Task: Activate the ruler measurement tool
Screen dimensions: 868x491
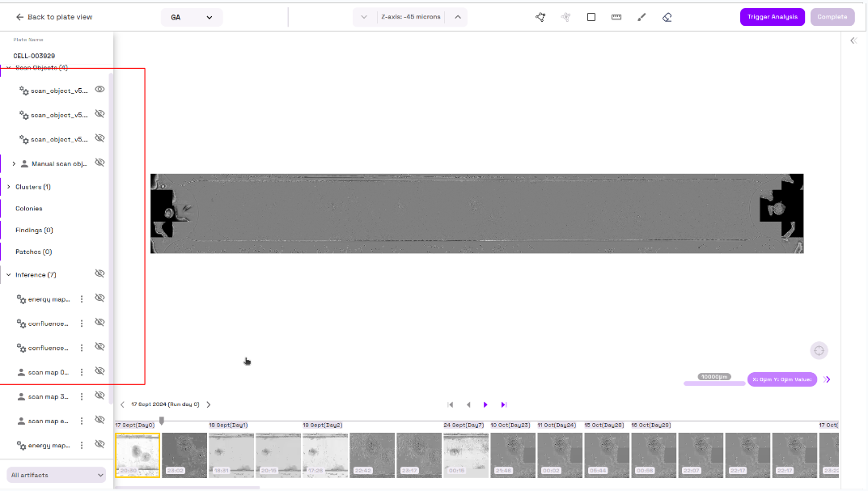Action: [x=616, y=17]
